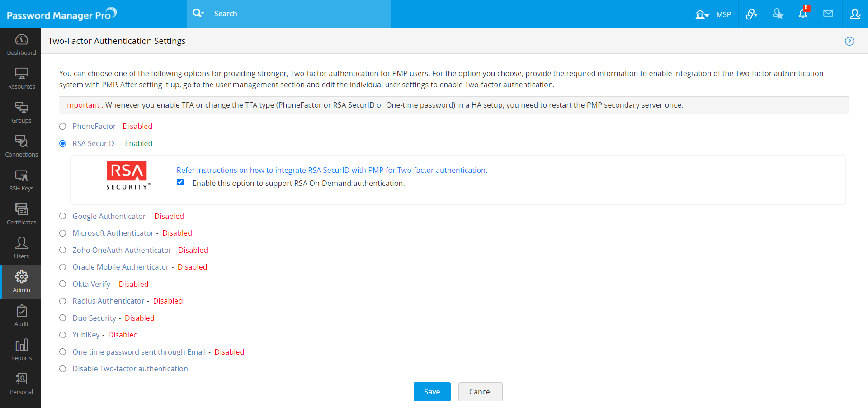Choose the Microsoft Authenticator radio option
868x408 pixels.
click(x=63, y=233)
